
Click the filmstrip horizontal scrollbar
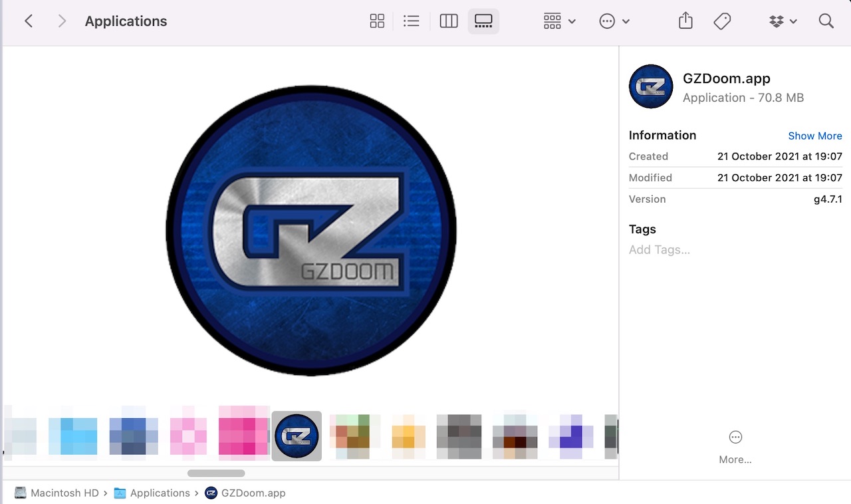(216, 473)
